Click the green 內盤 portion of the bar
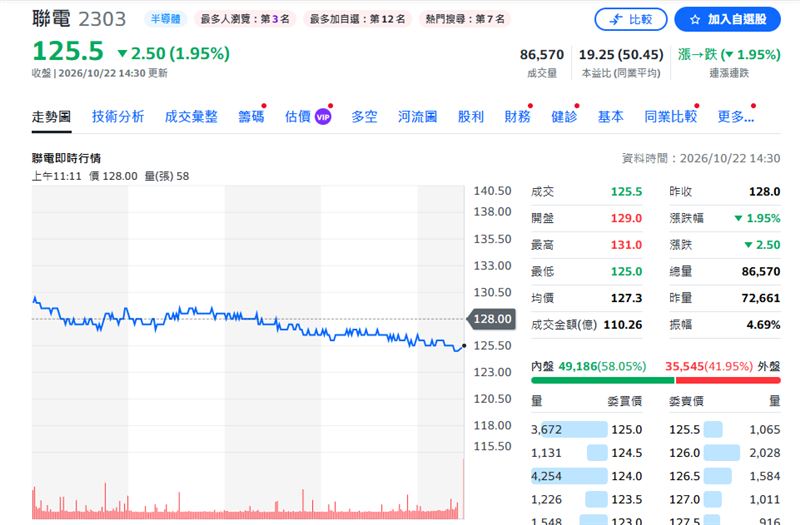 [x=603, y=380]
